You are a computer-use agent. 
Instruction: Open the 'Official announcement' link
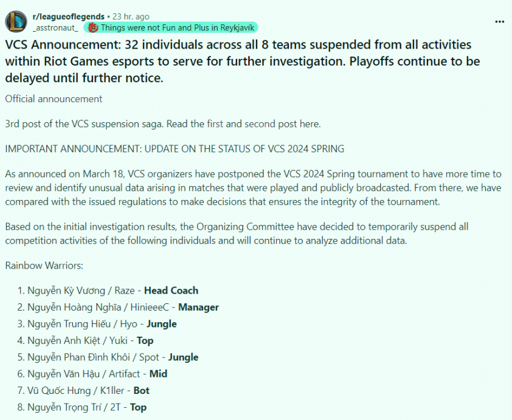54,99
